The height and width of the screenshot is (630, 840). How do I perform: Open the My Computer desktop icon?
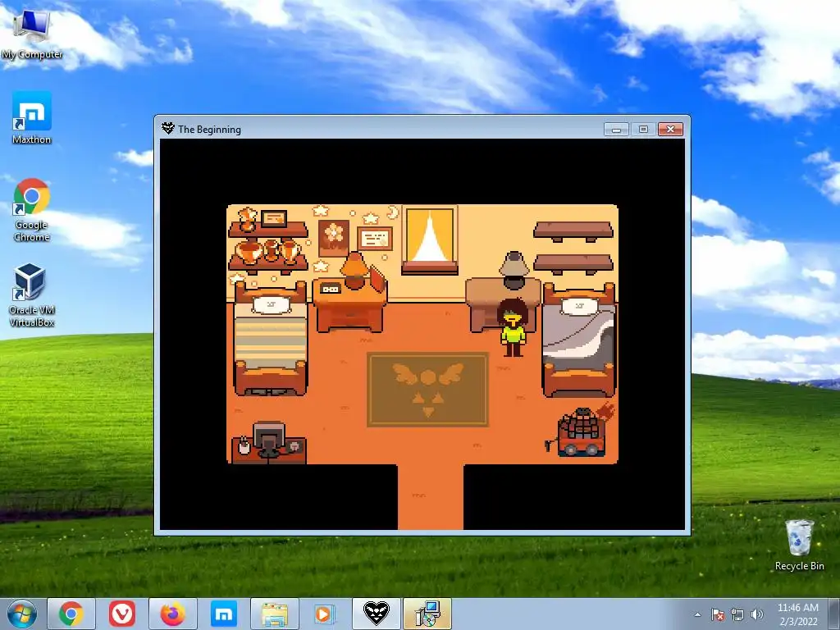pos(32,34)
